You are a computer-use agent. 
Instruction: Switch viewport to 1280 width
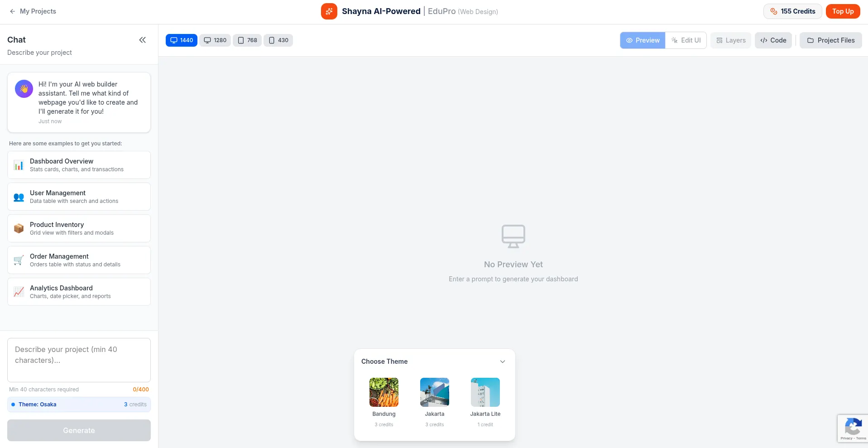[x=215, y=40]
